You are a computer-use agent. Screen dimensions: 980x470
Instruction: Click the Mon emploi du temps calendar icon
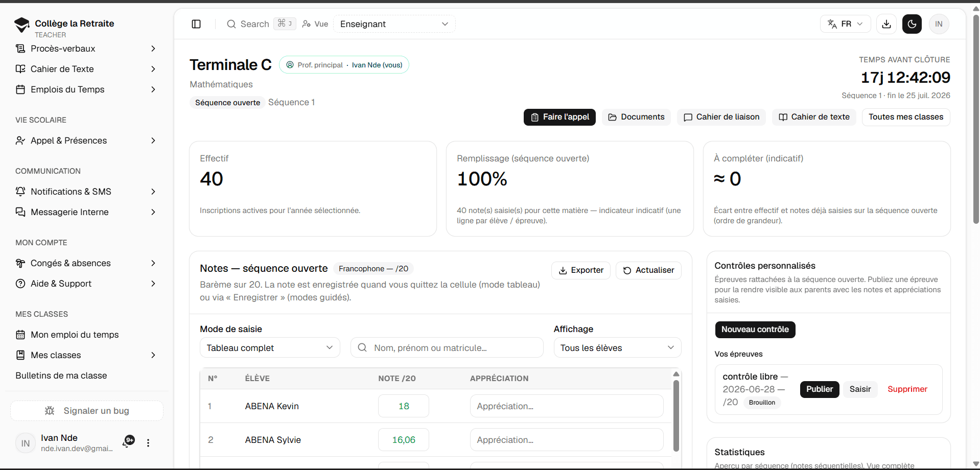click(x=20, y=335)
